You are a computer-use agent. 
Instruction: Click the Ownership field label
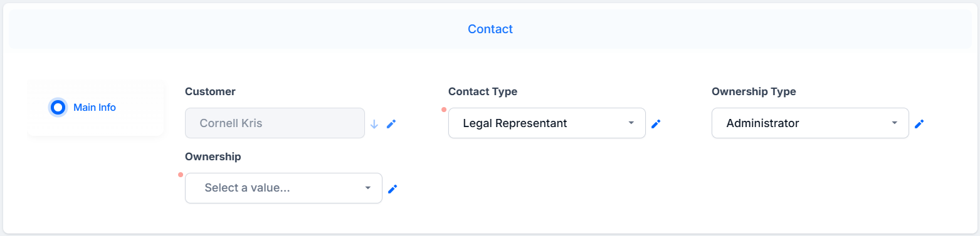point(213,156)
